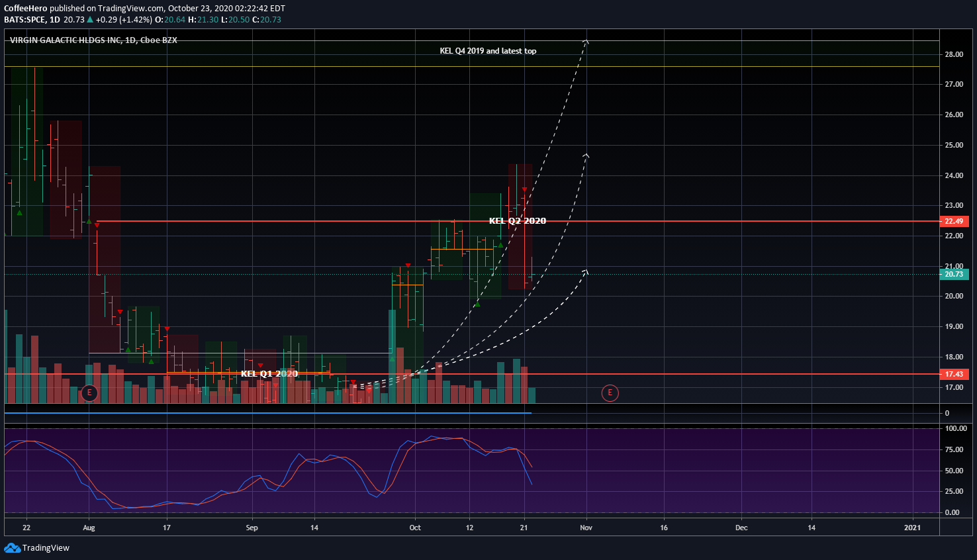
Task: Click the 25.00 price axis value
Action: [954, 145]
